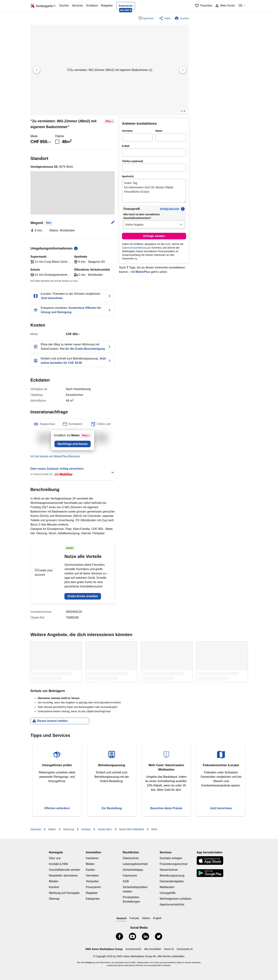The width and height of the screenshot is (278, 980).
Task: Click the Teilen share icon
Action: (161, 18)
